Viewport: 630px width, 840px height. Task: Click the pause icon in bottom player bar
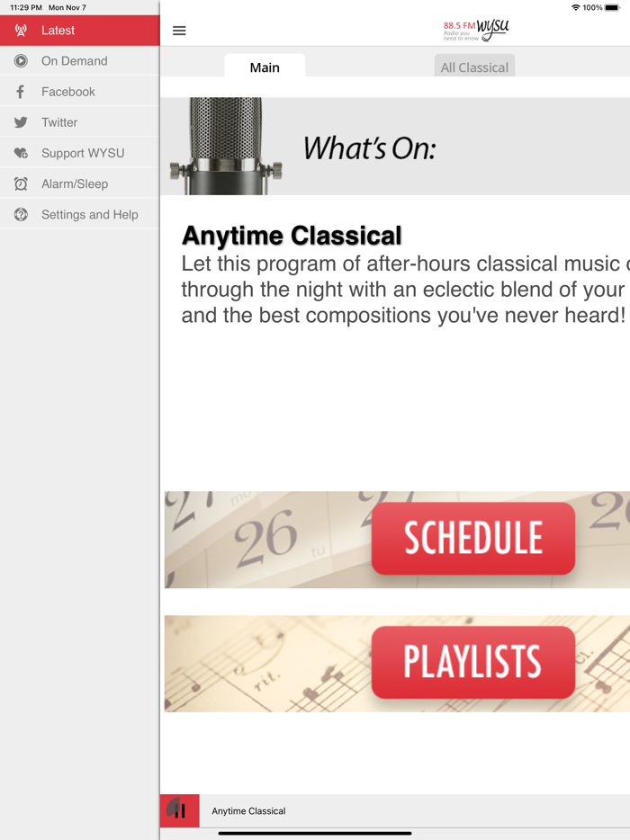pos(179,810)
